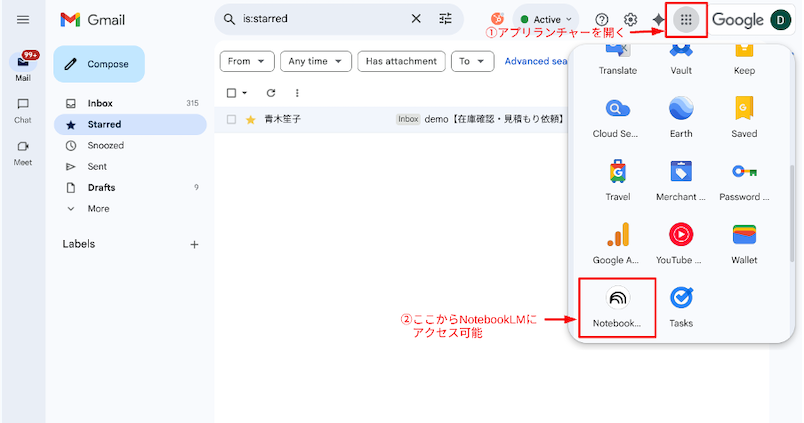
Task: Open Settings gear icon
Action: coord(630,20)
